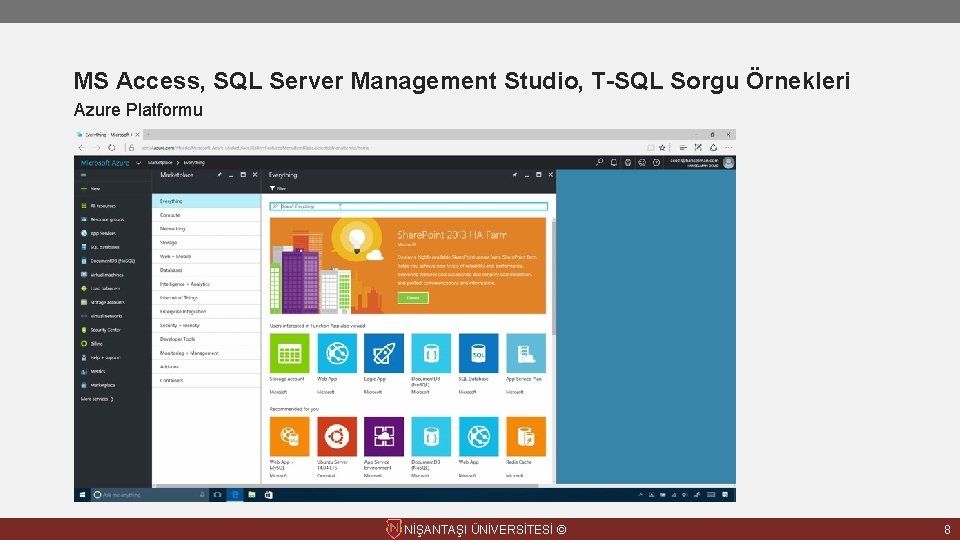This screenshot has height=540, width=960.
Task: Click the browser refresh button
Action: coord(111,148)
